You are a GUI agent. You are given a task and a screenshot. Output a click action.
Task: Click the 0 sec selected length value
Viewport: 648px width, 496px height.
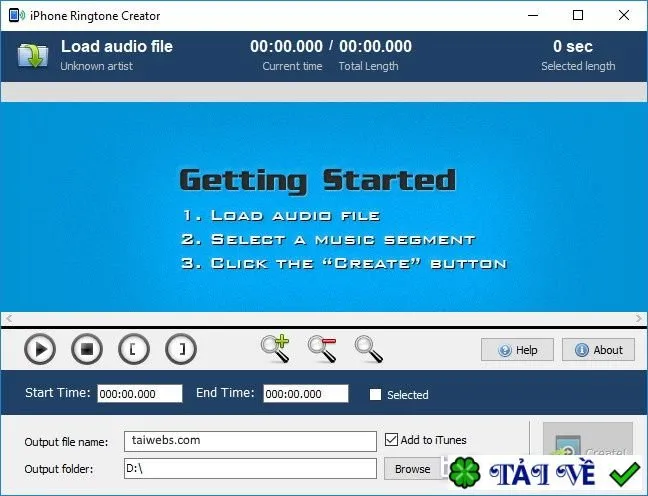[x=573, y=46]
